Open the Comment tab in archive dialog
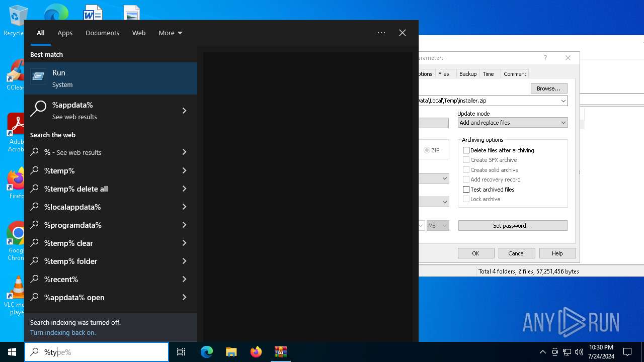The height and width of the screenshot is (362, 644). tap(515, 74)
